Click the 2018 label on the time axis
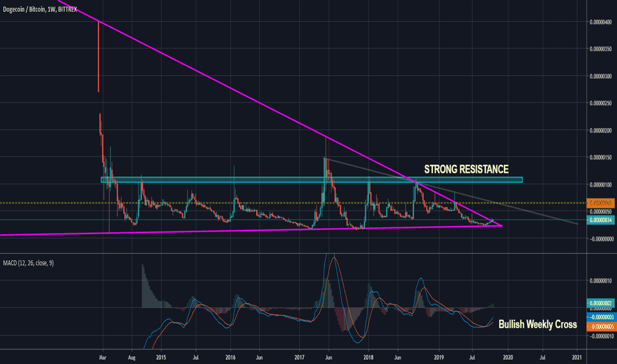Viewport: 617px width, 364px height. click(x=369, y=357)
